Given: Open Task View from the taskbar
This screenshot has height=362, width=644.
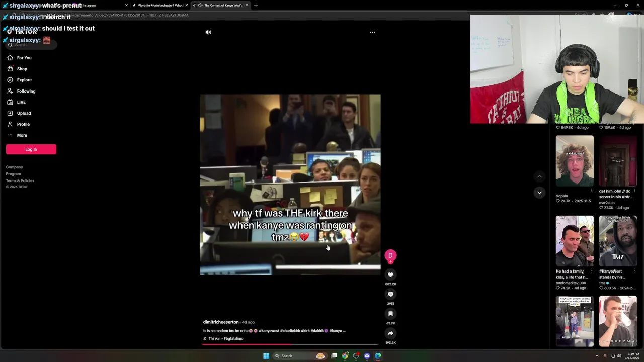Looking at the screenshot, I should click(x=334, y=356).
